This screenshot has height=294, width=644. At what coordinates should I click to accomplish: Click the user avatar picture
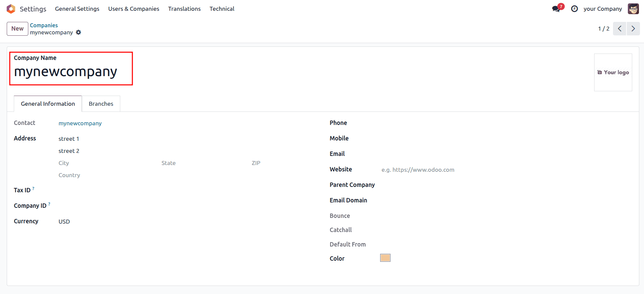(x=633, y=9)
